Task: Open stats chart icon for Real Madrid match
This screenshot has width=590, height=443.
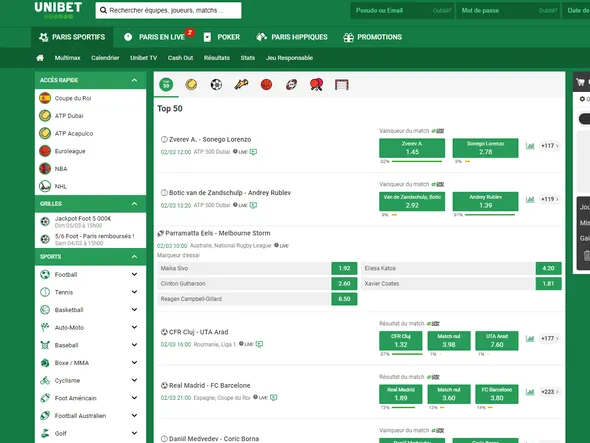Action: point(530,392)
